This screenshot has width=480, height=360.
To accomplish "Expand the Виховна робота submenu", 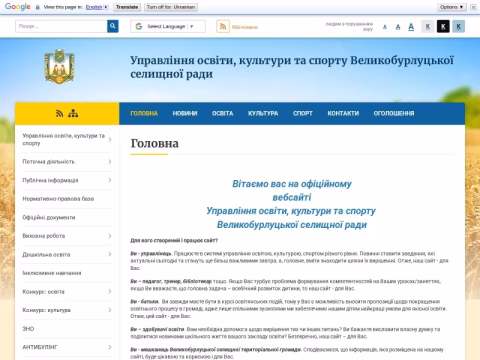I will pyautogui.click(x=110, y=236).
